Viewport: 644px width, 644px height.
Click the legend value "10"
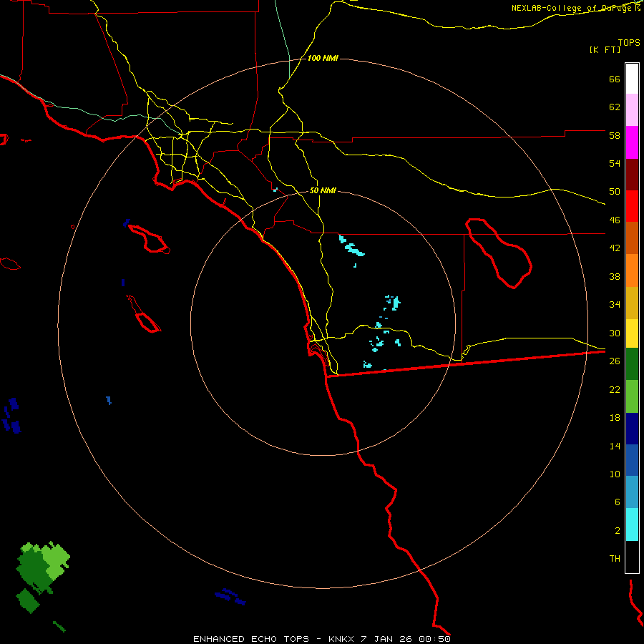pos(615,474)
